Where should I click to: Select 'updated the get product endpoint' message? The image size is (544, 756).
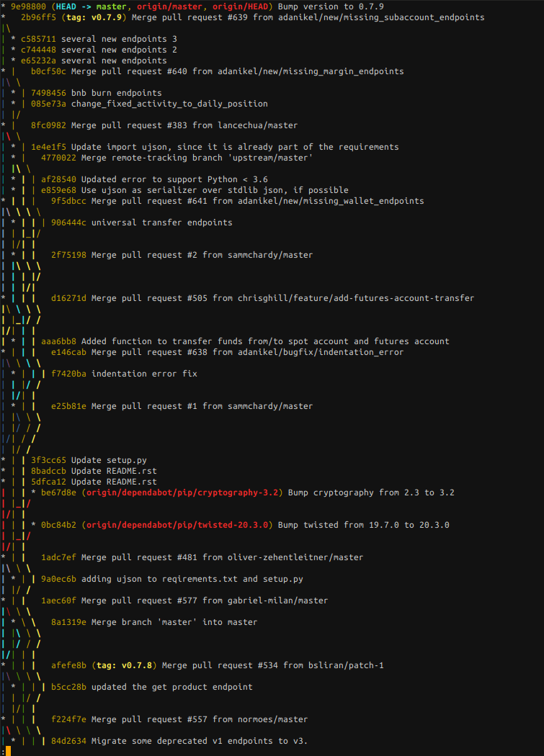[x=171, y=687]
